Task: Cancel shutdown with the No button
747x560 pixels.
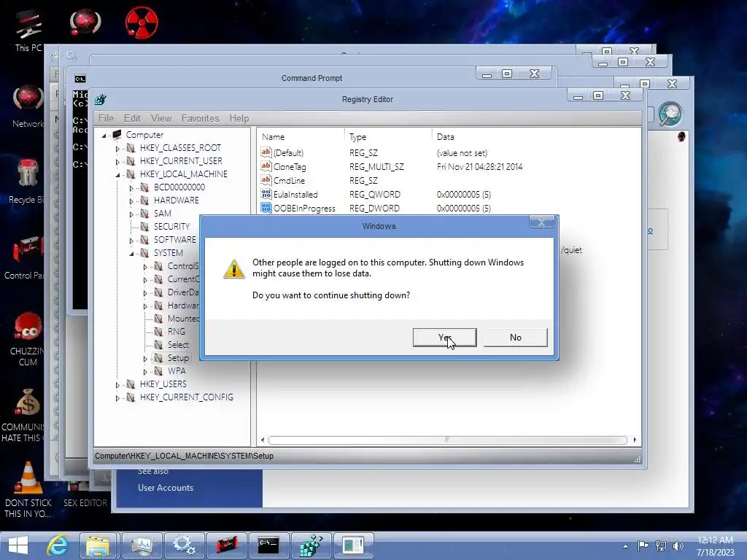Action: (x=516, y=337)
